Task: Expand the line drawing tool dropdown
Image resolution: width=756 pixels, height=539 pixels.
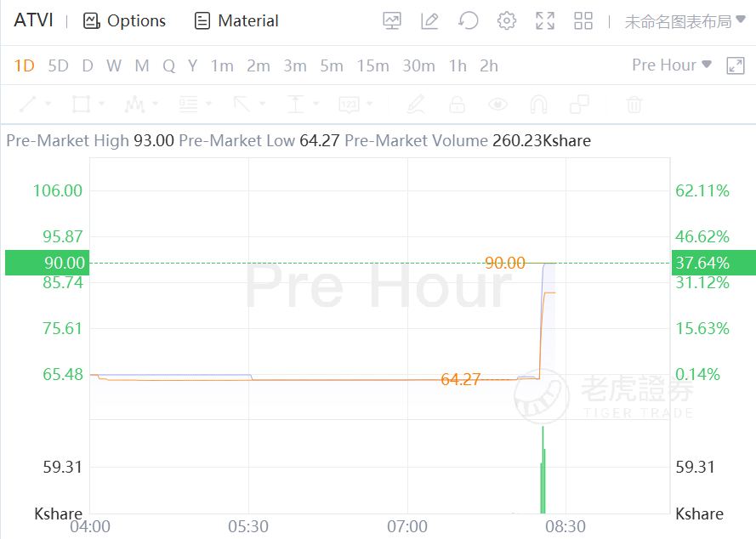Action: pos(48,105)
